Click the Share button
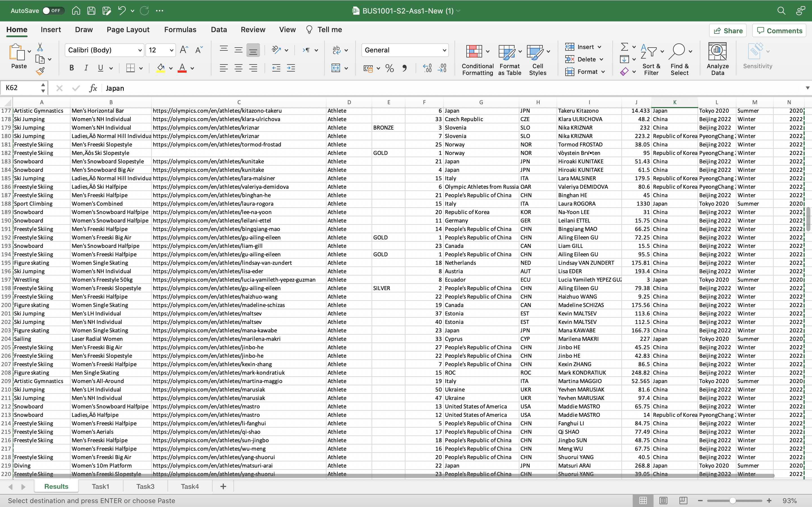The height and width of the screenshot is (507, 812). 727,31
